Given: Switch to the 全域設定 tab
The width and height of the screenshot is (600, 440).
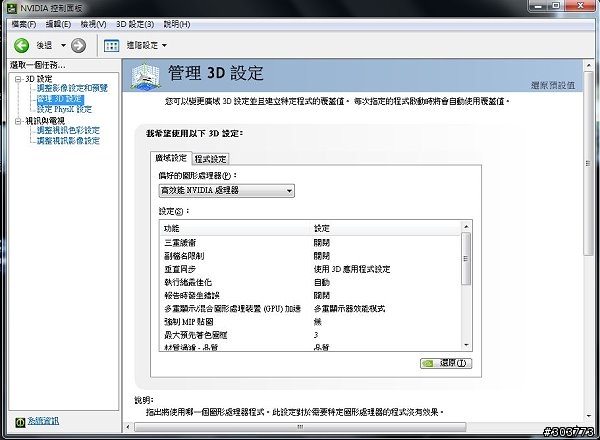Looking at the screenshot, I should (x=171, y=158).
